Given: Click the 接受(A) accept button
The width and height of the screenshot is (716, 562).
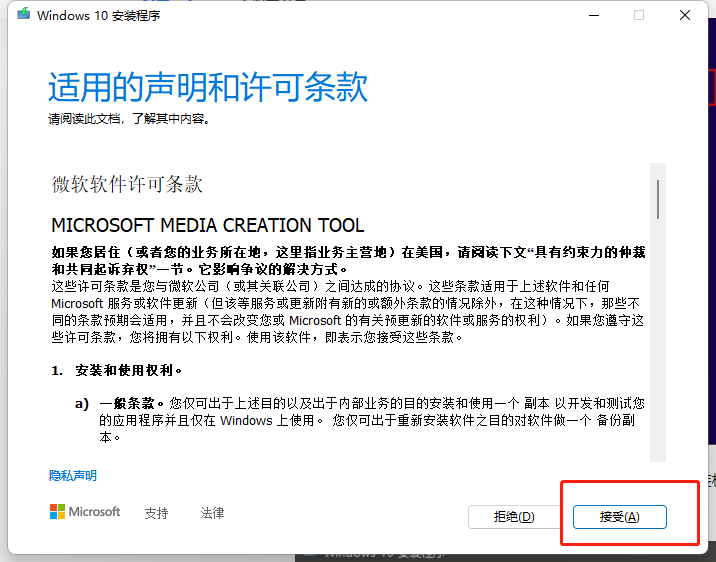Looking at the screenshot, I should tap(620, 517).
